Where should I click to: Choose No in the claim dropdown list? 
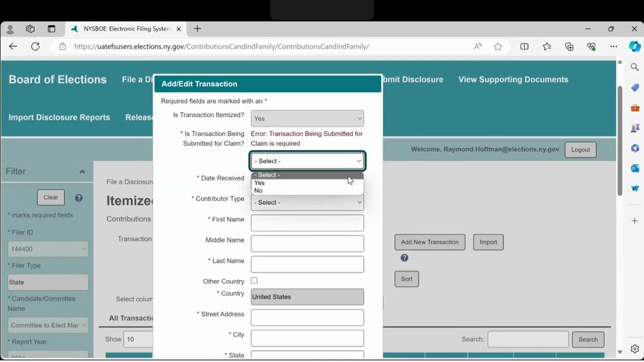(x=307, y=191)
